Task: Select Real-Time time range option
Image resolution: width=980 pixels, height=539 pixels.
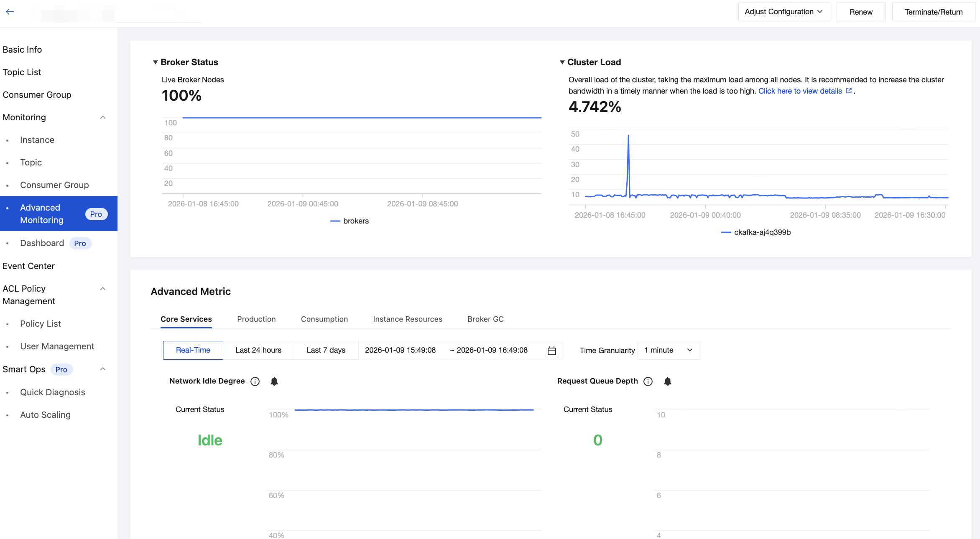Action: pyautogui.click(x=193, y=350)
